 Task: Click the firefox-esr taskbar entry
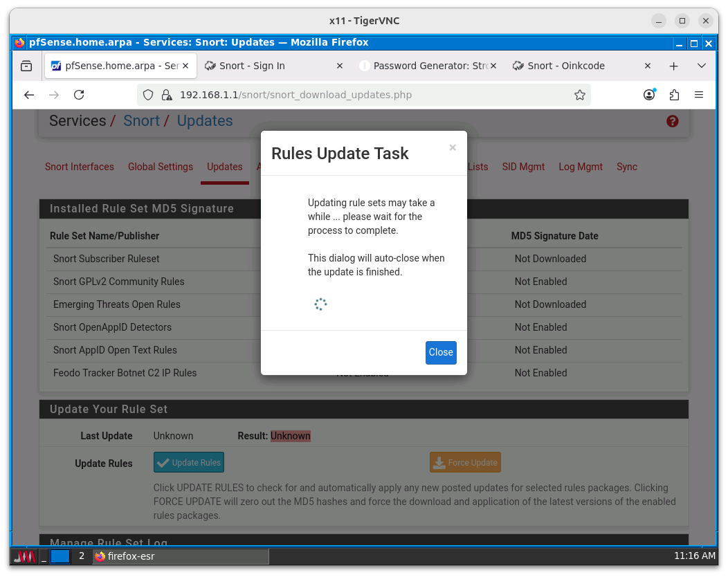click(181, 556)
